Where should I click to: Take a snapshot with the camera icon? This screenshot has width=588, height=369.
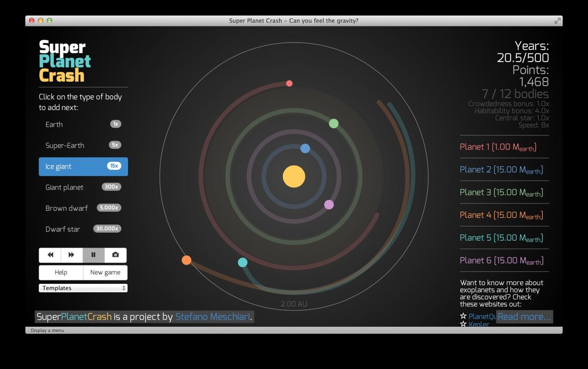116,254
